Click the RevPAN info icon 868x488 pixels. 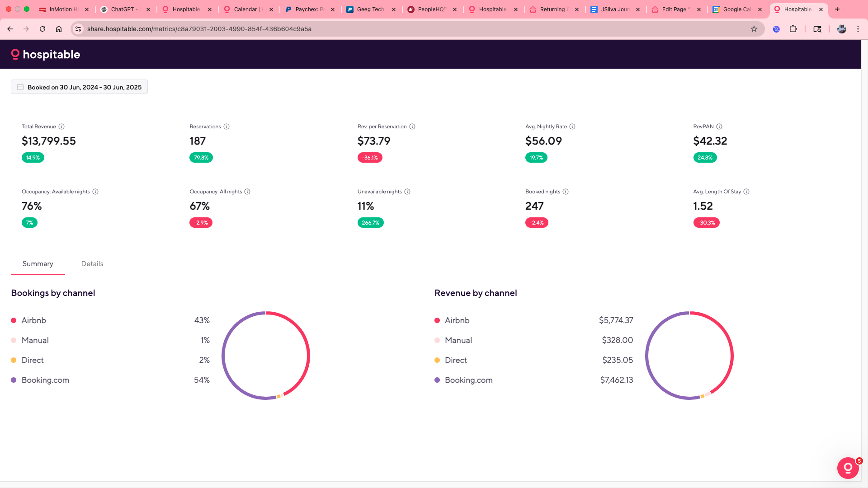(x=719, y=127)
